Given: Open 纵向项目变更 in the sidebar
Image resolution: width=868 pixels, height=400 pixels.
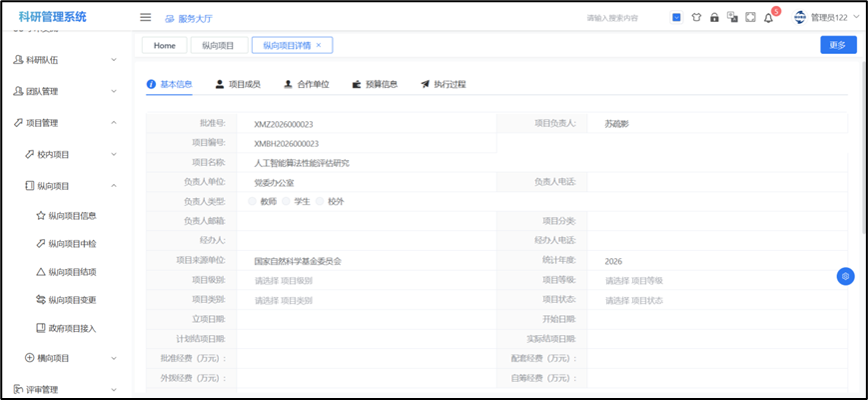Looking at the screenshot, I should coord(72,299).
